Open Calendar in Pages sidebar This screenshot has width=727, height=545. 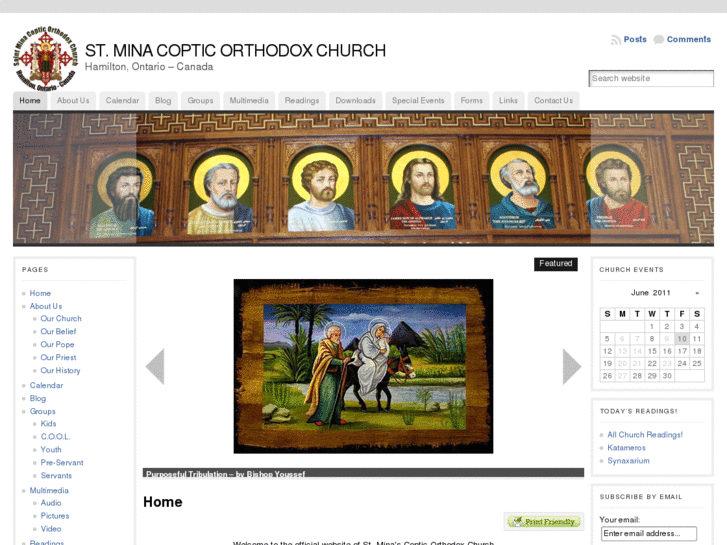point(46,385)
